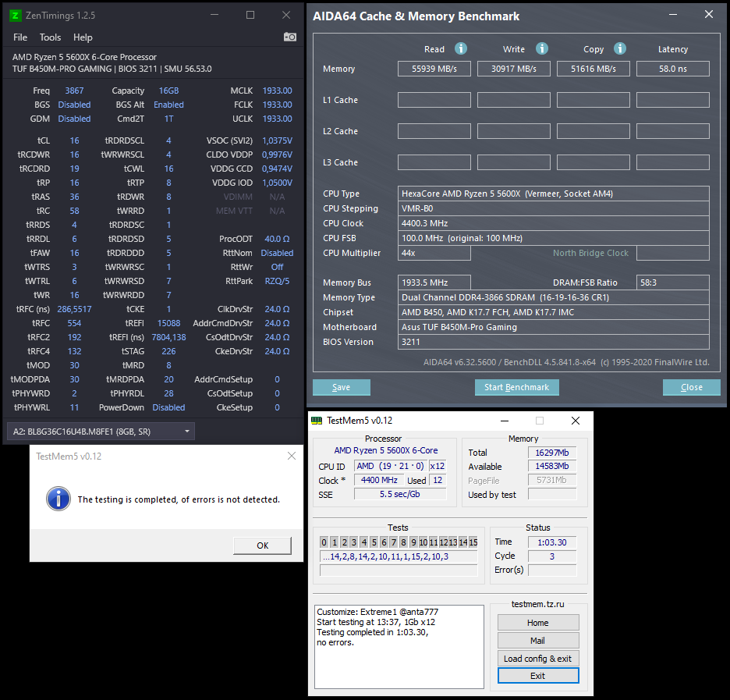Image resolution: width=730 pixels, height=700 pixels.
Task: Click the Time value 1:03.30 in TestMem5
Action: click(x=552, y=542)
